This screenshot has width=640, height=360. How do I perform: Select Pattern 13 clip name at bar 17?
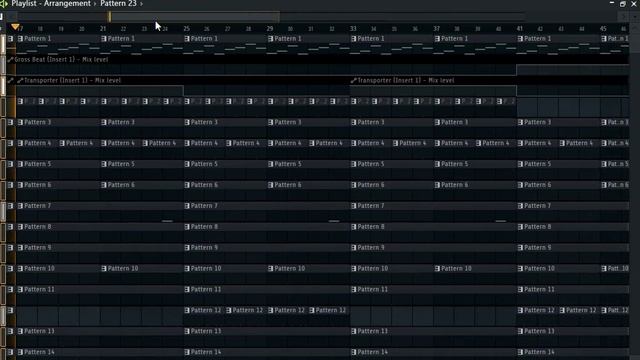pos(39,331)
